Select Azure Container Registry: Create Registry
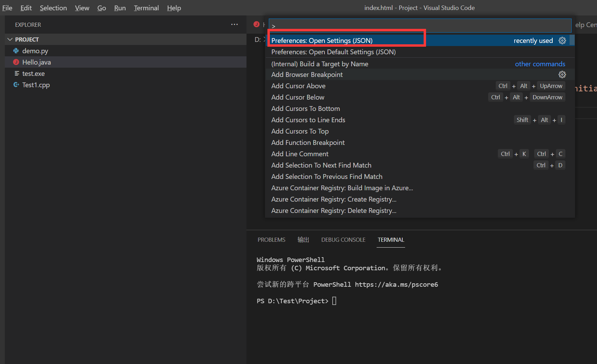Viewport: 597px width, 364px height. [x=420, y=199]
